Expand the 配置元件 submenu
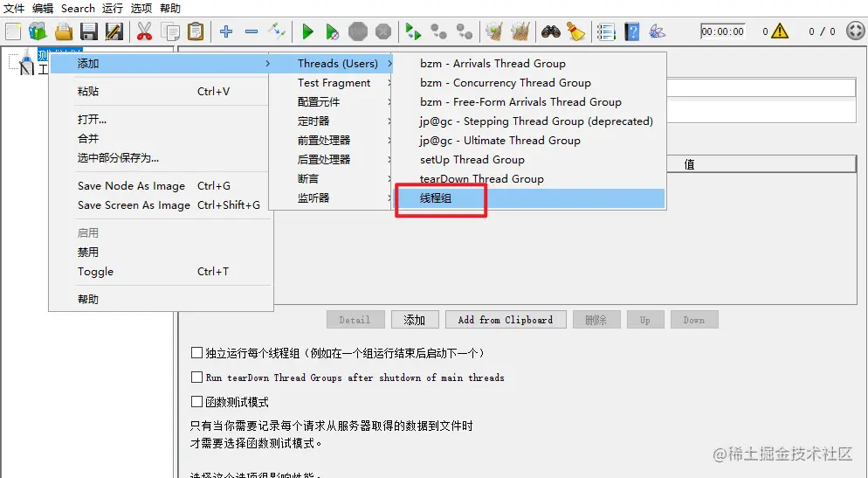This screenshot has width=868, height=478. click(x=330, y=102)
